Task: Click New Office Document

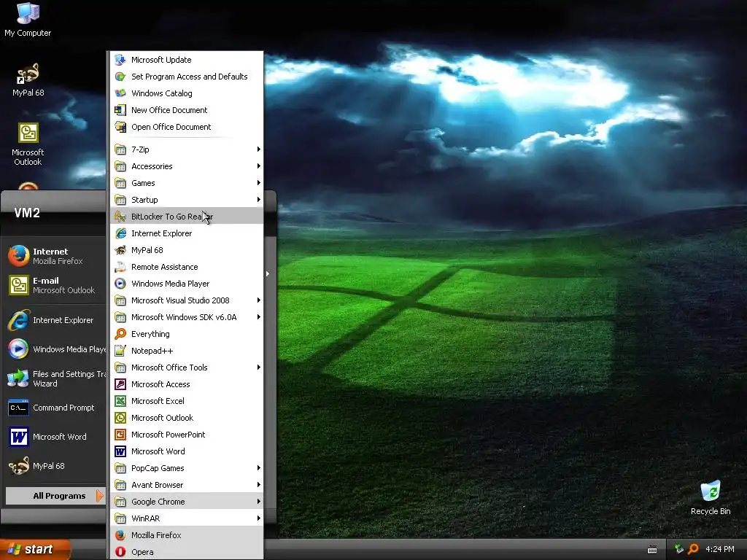Action: click(x=187, y=110)
